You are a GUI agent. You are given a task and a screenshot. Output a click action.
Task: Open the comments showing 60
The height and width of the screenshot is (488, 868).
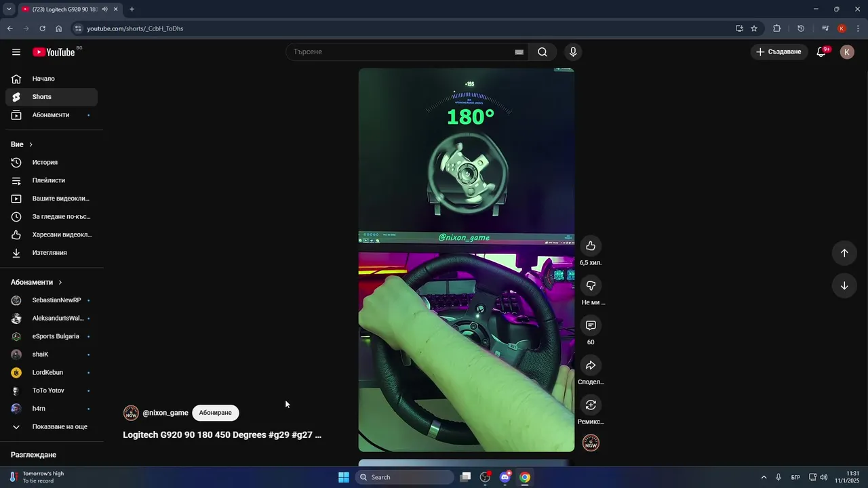(591, 326)
